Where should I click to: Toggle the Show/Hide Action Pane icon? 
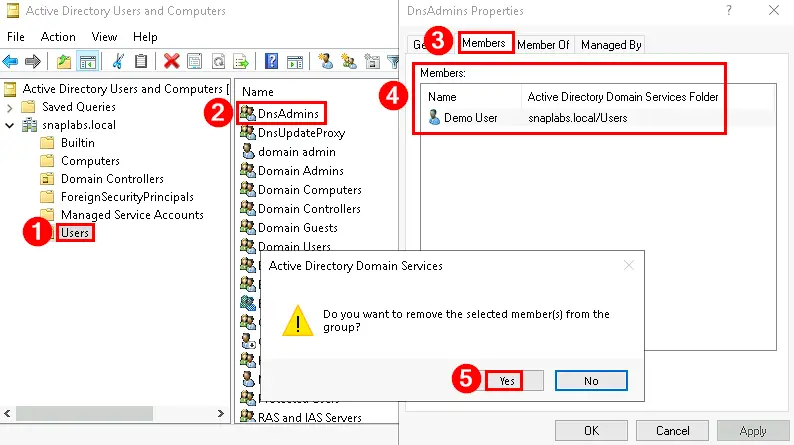click(x=295, y=62)
